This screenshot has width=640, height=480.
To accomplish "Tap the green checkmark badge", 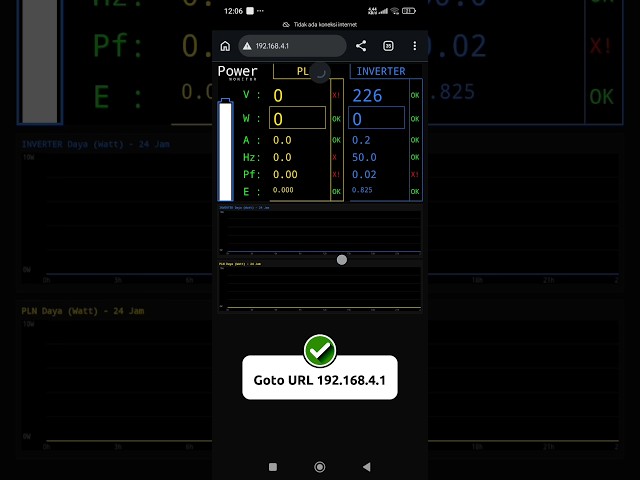I will [320, 351].
